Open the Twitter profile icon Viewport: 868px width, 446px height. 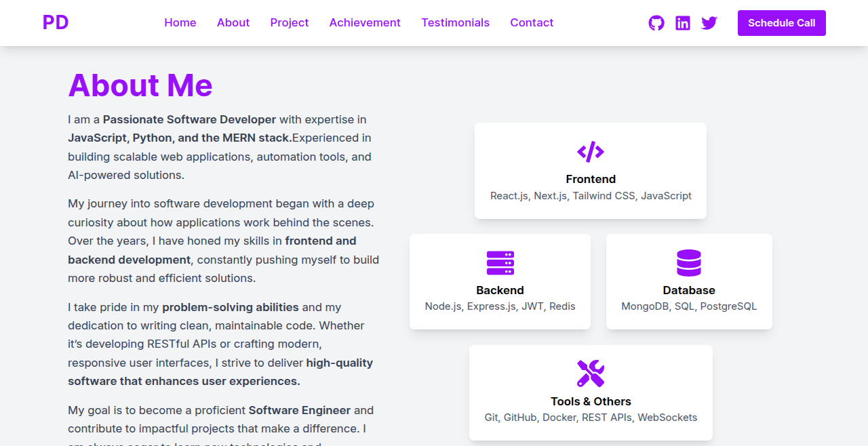[x=709, y=23]
